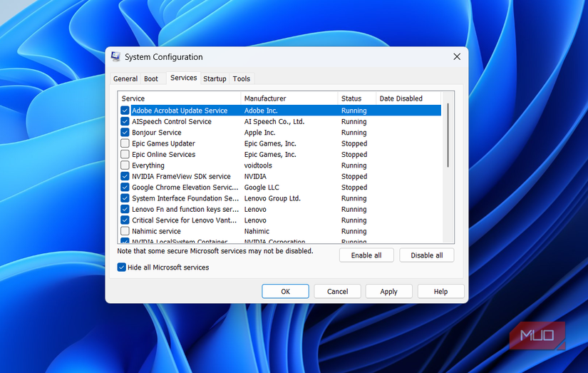
Task: Click the Cancel button
Action: point(338,291)
